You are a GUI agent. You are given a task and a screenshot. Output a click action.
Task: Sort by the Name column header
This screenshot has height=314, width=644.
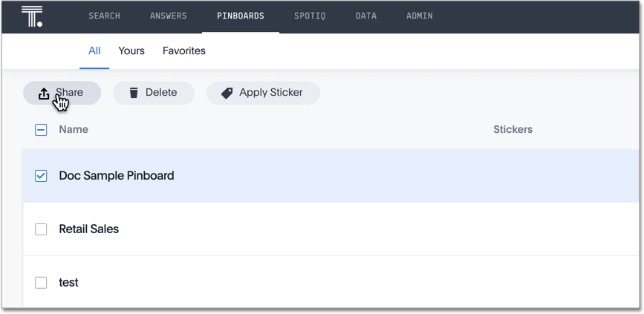point(74,130)
